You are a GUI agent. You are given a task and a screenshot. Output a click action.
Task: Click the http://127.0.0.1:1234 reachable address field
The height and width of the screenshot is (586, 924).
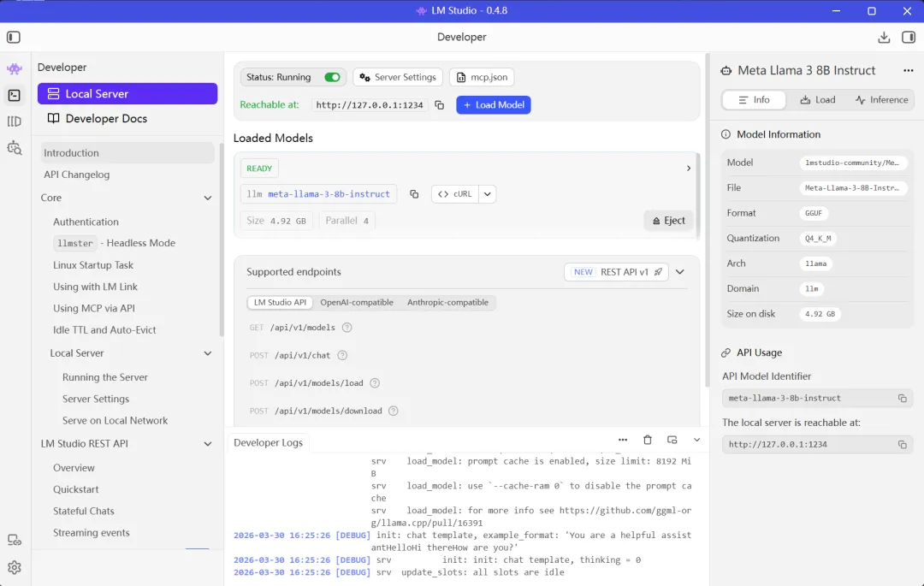(370, 105)
